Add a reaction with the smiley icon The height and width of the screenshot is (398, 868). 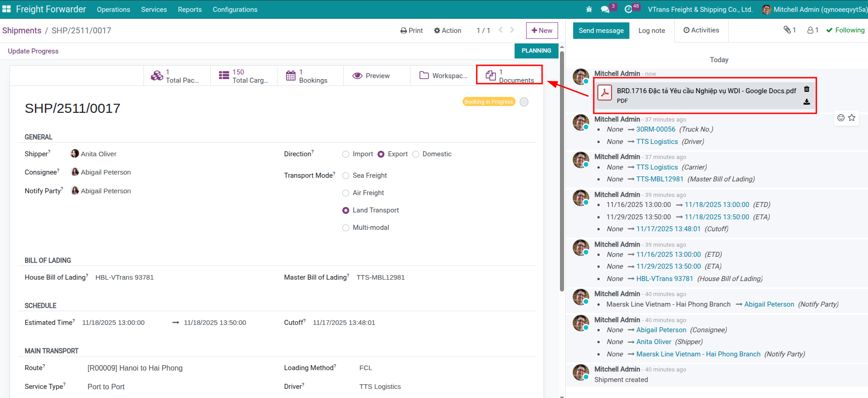click(841, 118)
